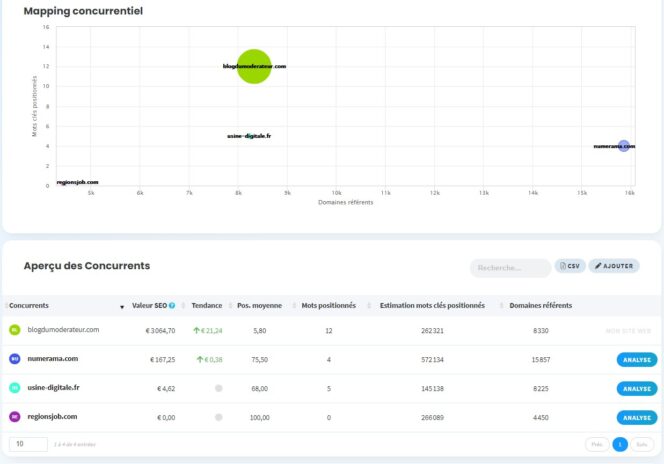Viewport: 664px width, 464px height.
Task: Click the Domaines référents axis label
Action: pyautogui.click(x=346, y=202)
